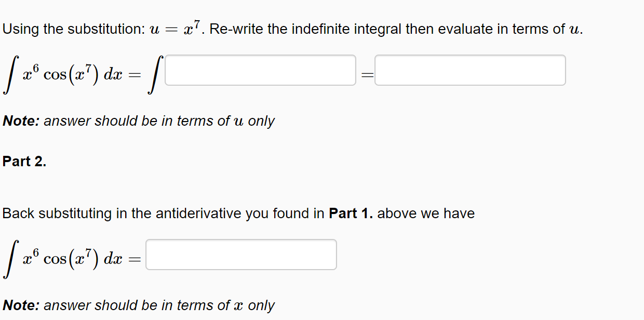
Task: Select the back substituting instruction sentence
Action: [238, 213]
